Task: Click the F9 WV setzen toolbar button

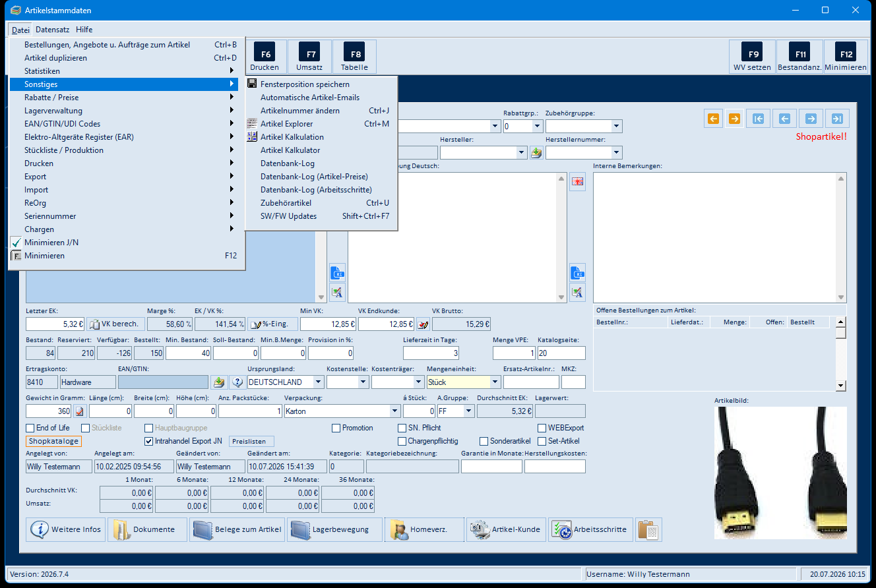Action: (752, 57)
